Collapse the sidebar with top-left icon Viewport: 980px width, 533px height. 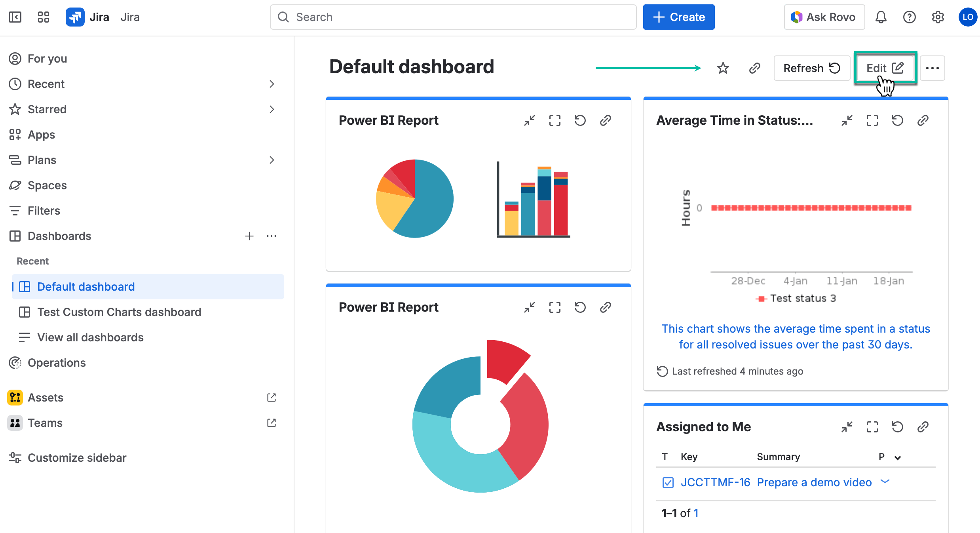point(15,17)
